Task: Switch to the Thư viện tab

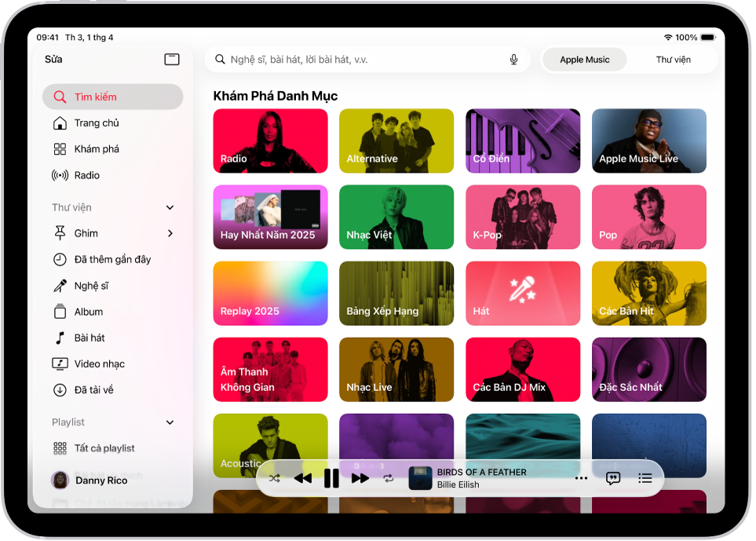Action: (673, 60)
